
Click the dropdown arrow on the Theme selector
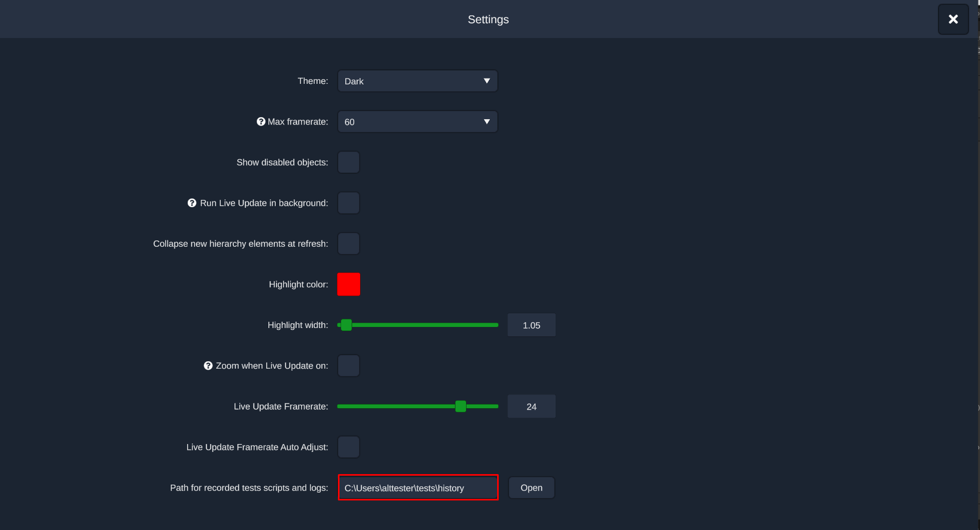pyautogui.click(x=487, y=81)
